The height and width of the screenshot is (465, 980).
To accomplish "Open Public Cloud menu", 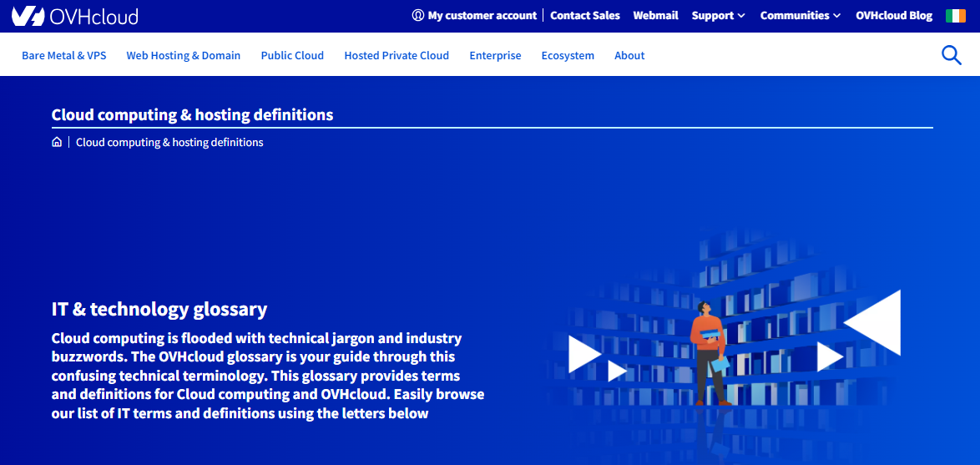I will point(292,55).
